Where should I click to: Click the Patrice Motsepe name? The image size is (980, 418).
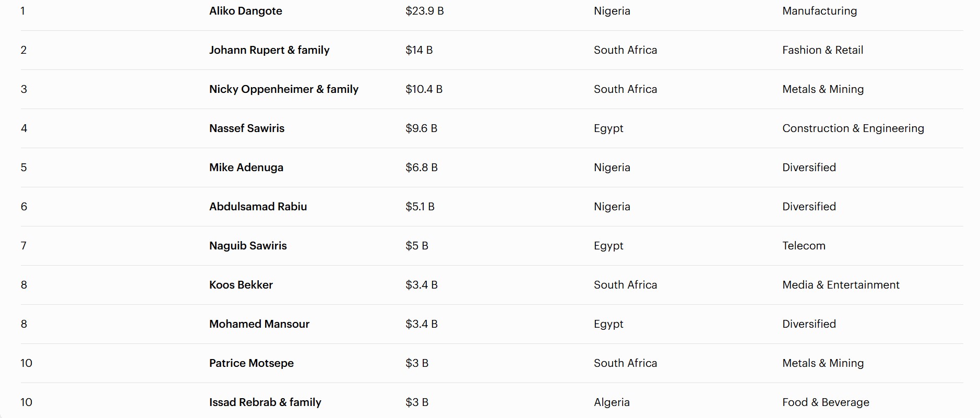click(x=252, y=363)
